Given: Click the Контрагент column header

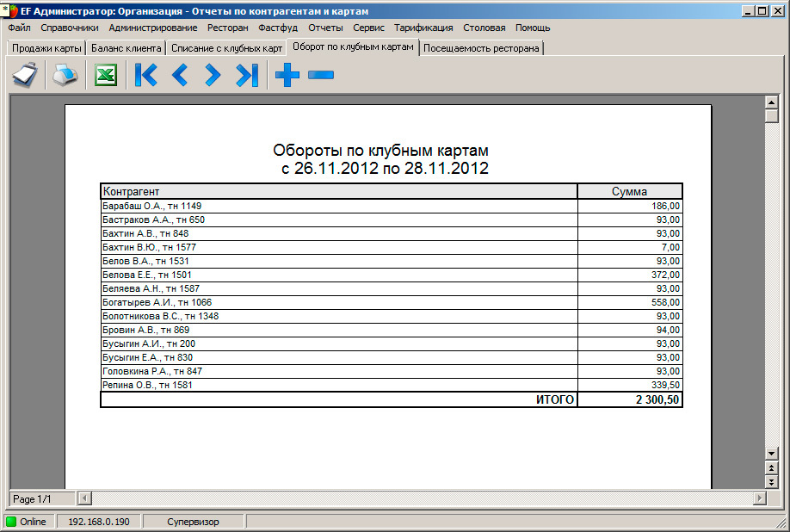Looking at the screenshot, I should click(338, 191).
